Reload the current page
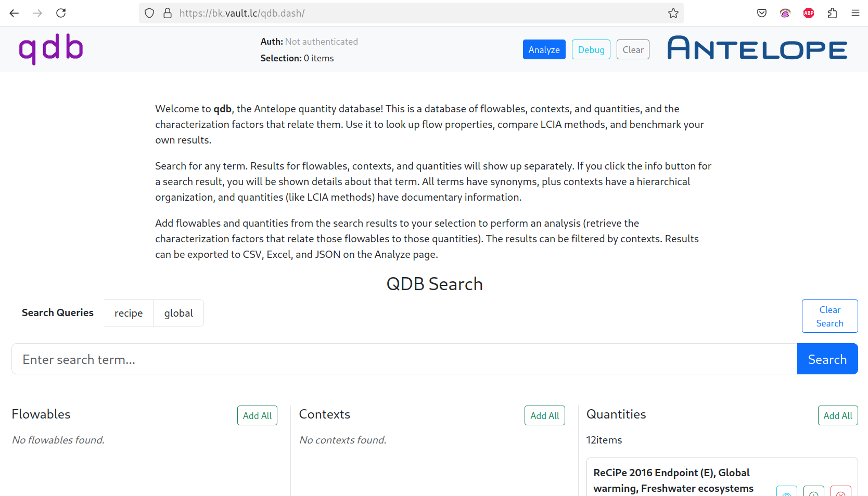868x496 pixels. pos(61,13)
